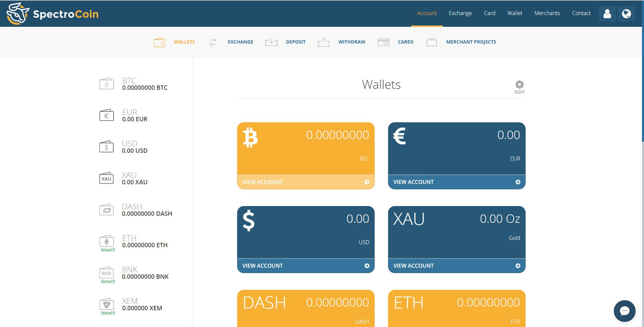
Task: Click the Withdraw tray icon
Action: (324, 42)
